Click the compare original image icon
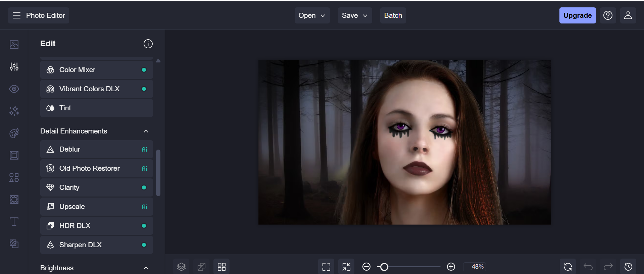The width and height of the screenshot is (644, 274). tap(201, 267)
